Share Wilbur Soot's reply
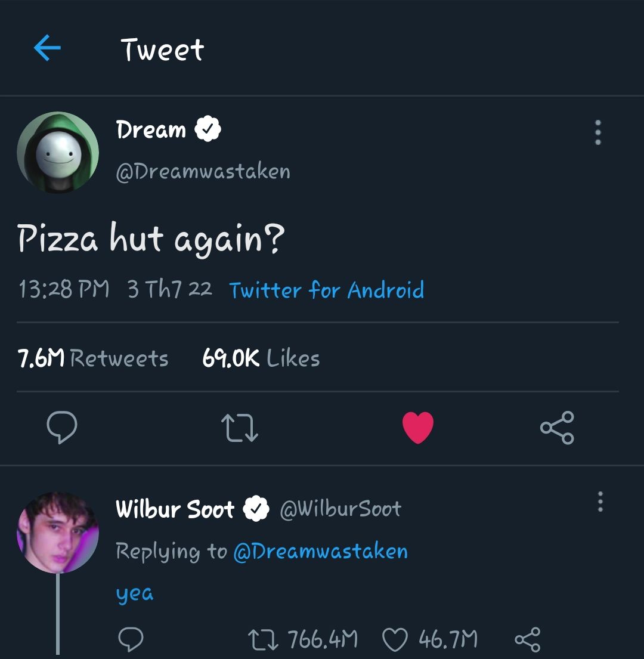 tap(527, 640)
